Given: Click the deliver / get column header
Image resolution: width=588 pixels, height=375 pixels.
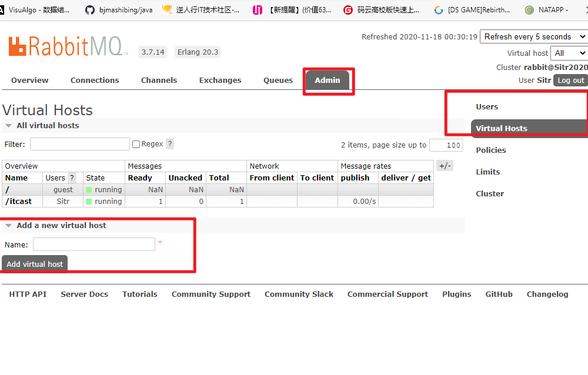Looking at the screenshot, I should coord(406,178).
